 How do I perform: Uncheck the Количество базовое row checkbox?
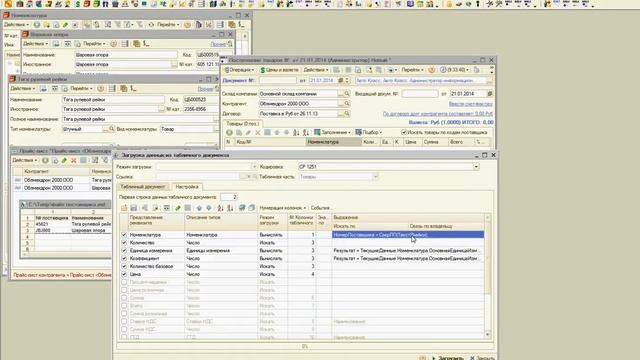click(x=124, y=266)
